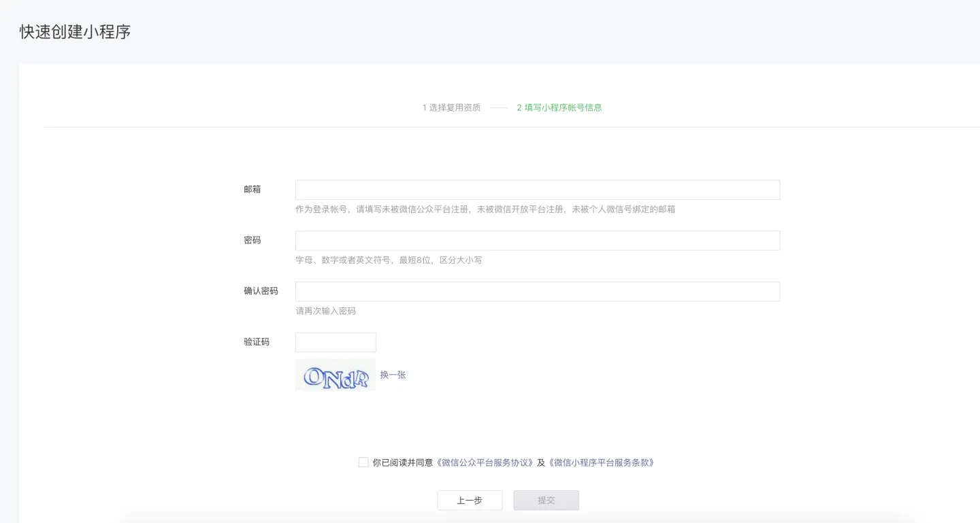Click the captcha image showing ONdR
The height and width of the screenshot is (523, 980).
(x=335, y=374)
